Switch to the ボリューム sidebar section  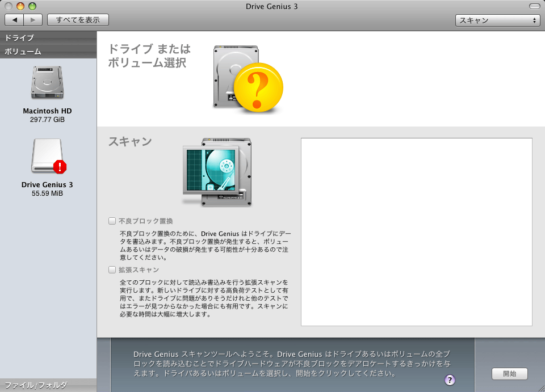[48, 52]
